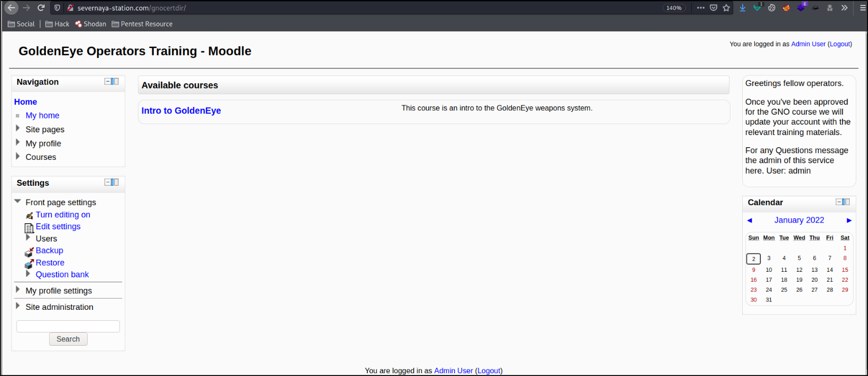This screenshot has width=868, height=376.
Task: Open My home link
Action: pos(42,115)
